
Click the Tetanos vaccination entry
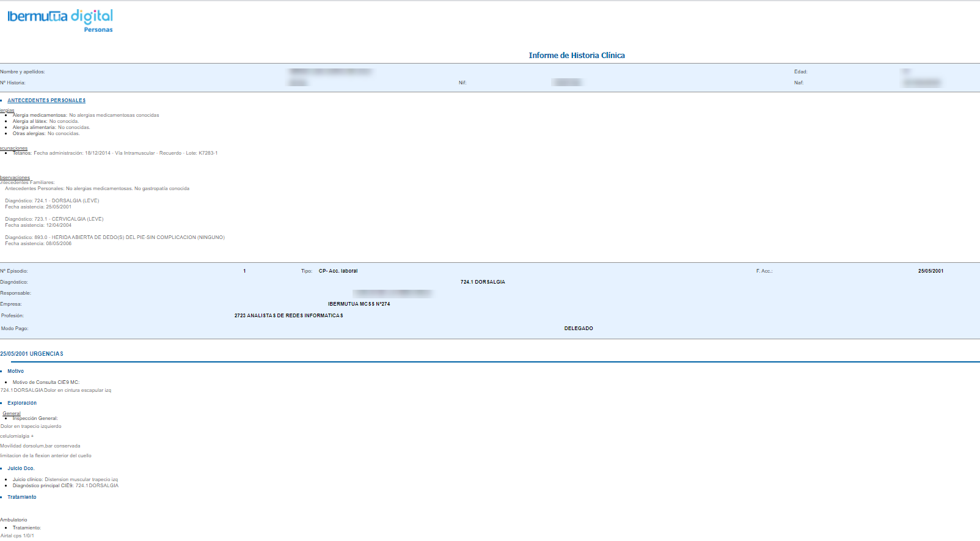[115, 153]
